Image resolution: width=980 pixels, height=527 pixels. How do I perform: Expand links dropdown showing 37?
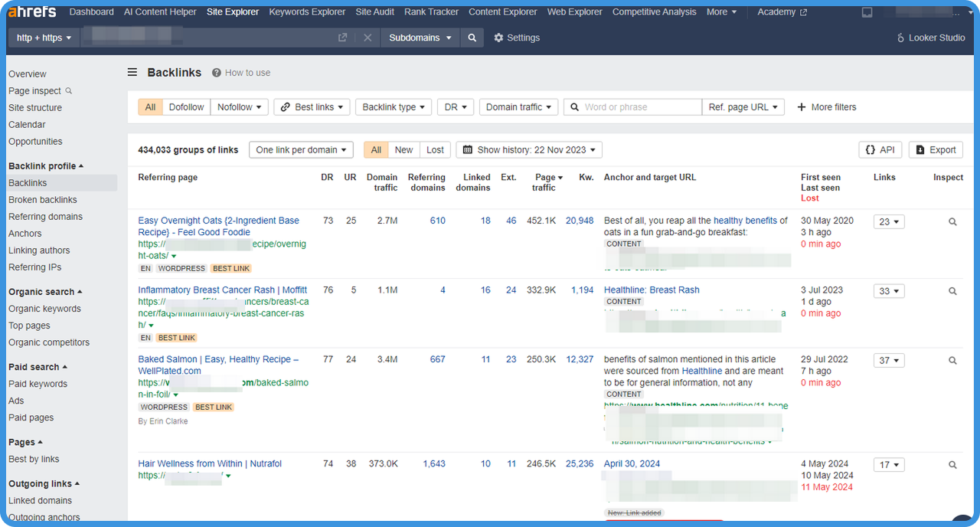coord(889,360)
